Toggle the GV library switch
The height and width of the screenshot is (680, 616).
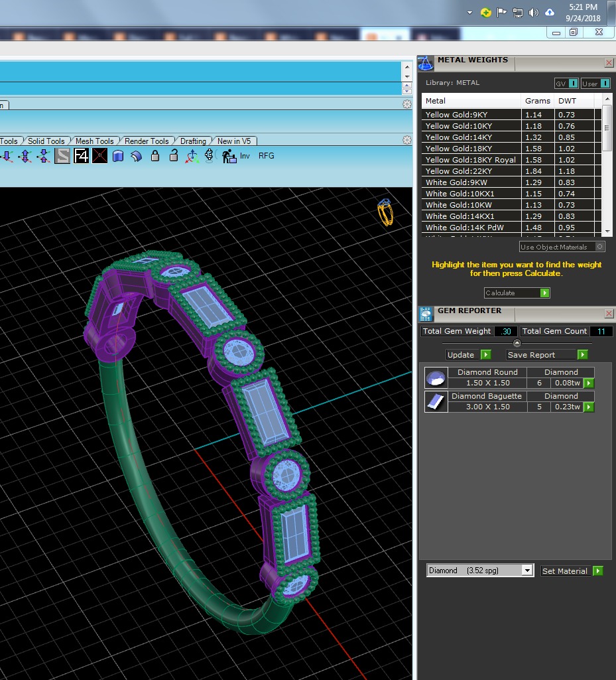tap(566, 84)
